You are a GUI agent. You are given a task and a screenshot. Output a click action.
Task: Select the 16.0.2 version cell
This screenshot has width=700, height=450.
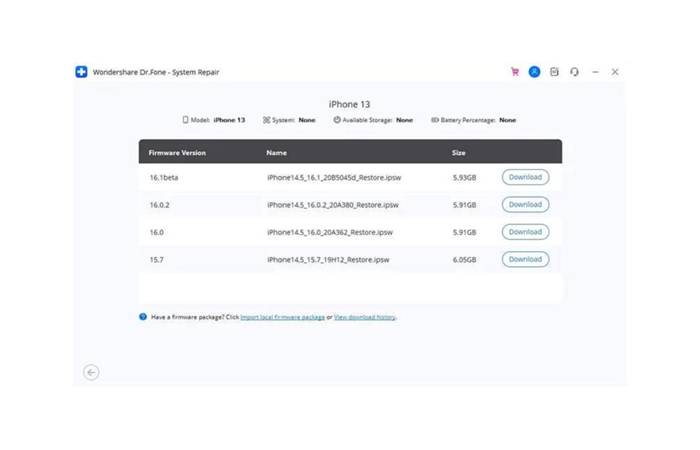click(x=159, y=205)
